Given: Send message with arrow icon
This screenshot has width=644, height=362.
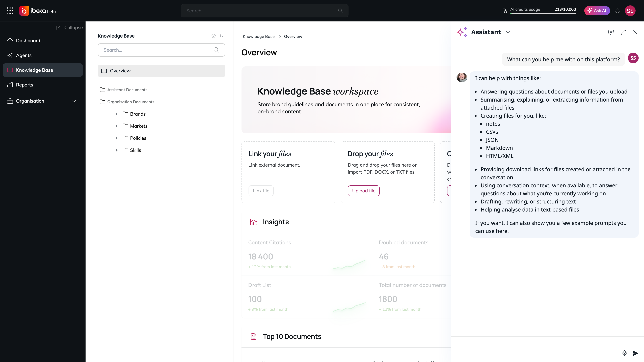Looking at the screenshot, I should coord(635,353).
